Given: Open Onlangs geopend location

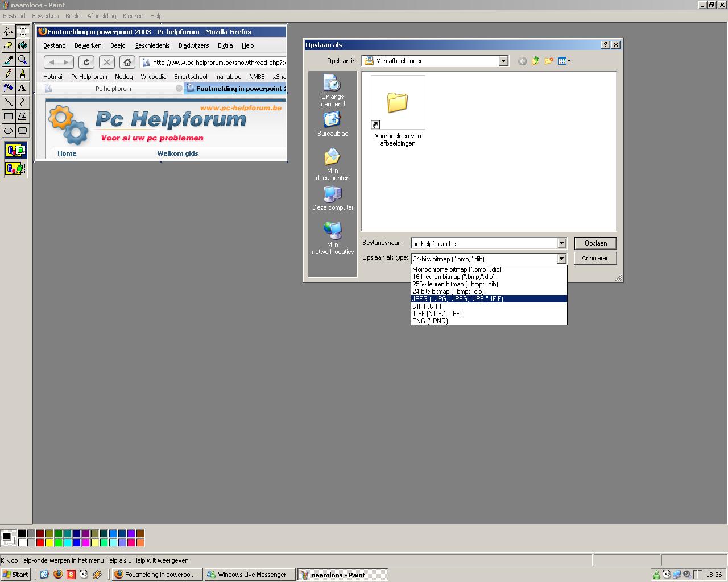Looking at the screenshot, I should click(x=333, y=92).
